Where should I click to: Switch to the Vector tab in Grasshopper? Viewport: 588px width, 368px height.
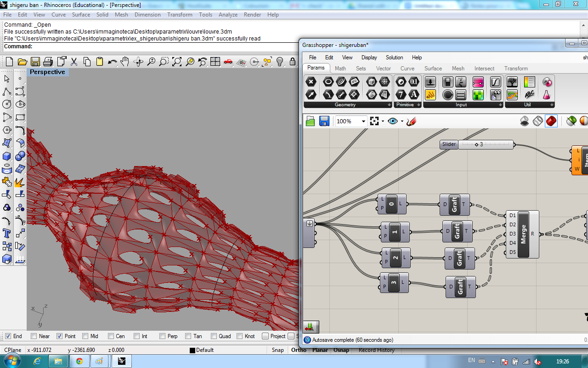click(x=383, y=69)
